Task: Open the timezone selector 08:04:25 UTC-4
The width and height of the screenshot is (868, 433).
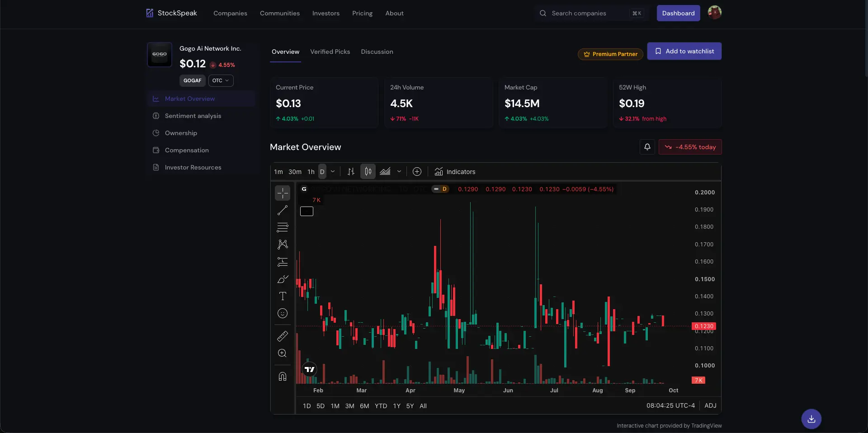Action: point(670,405)
